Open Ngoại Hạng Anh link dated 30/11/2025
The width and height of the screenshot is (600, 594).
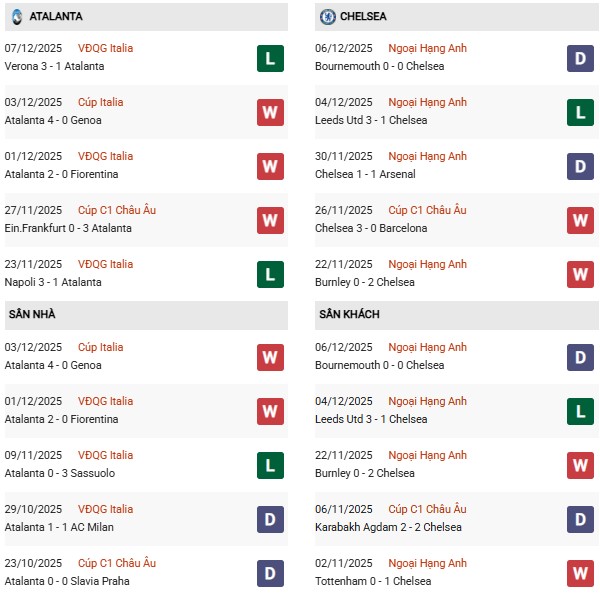click(428, 156)
